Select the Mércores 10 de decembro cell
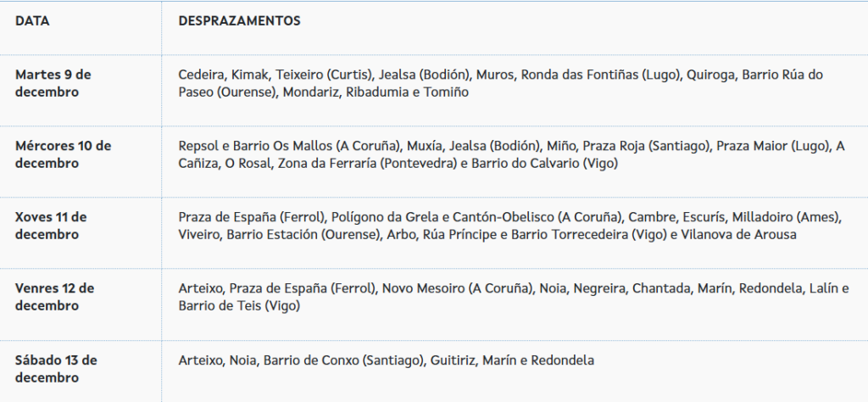This screenshot has height=402, width=868. tap(63, 154)
